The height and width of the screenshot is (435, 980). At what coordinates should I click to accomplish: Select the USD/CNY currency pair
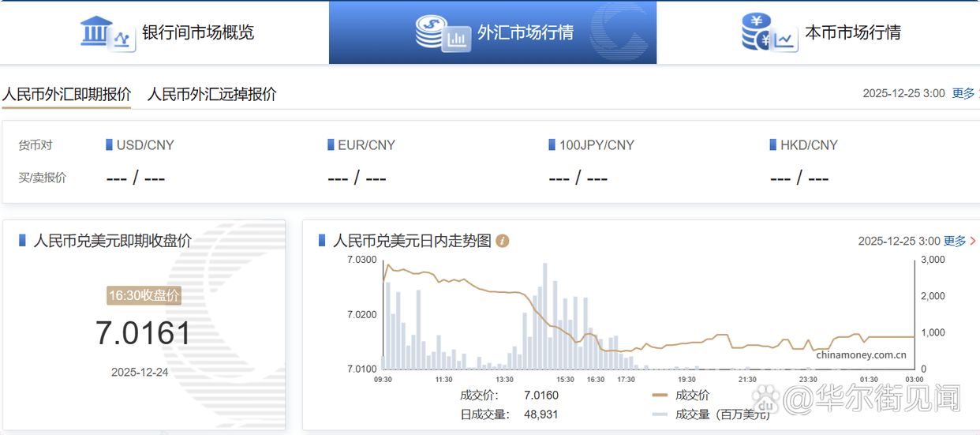[145, 145]
